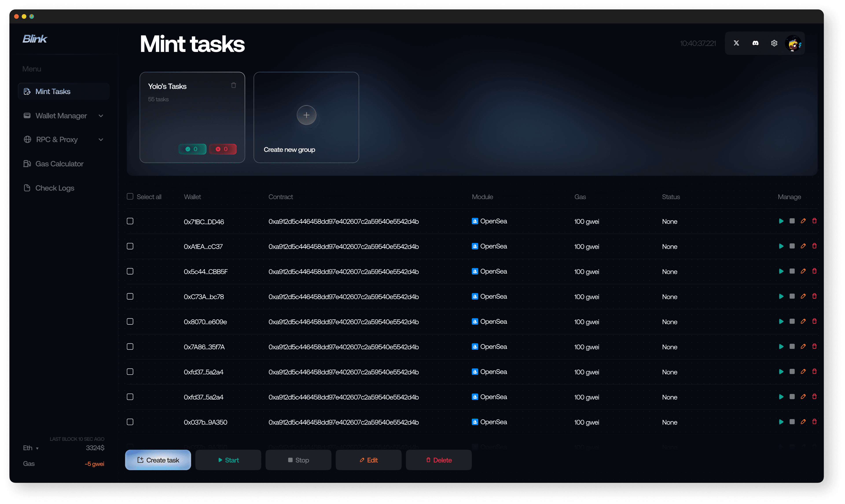Image resolution: width=845 pixels, height=504 pixels.
Task: Click the ~5 gwei gas value
Action: [x=94, y=464]
